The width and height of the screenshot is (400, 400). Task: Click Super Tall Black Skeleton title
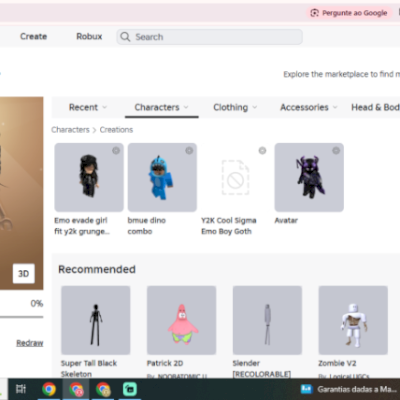pos(89,368)
